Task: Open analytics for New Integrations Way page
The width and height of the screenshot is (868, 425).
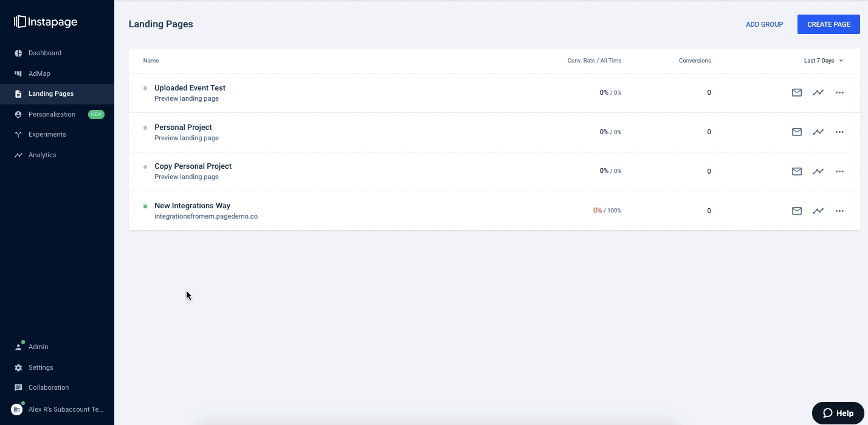Action: 818,211
